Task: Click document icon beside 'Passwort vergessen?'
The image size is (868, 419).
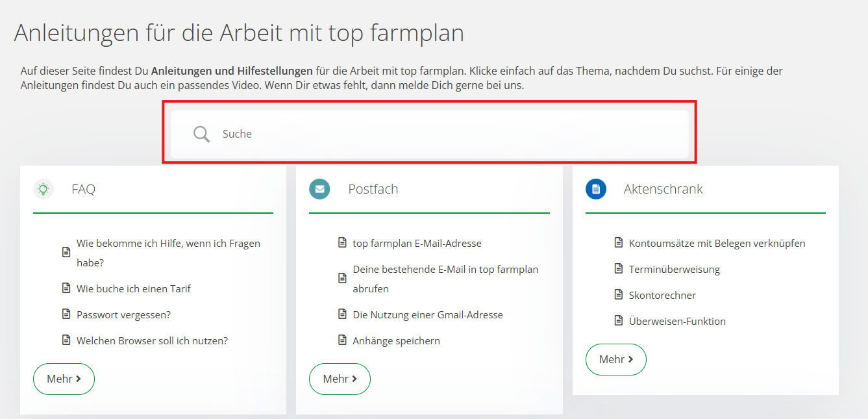Action: coord(66,314)
